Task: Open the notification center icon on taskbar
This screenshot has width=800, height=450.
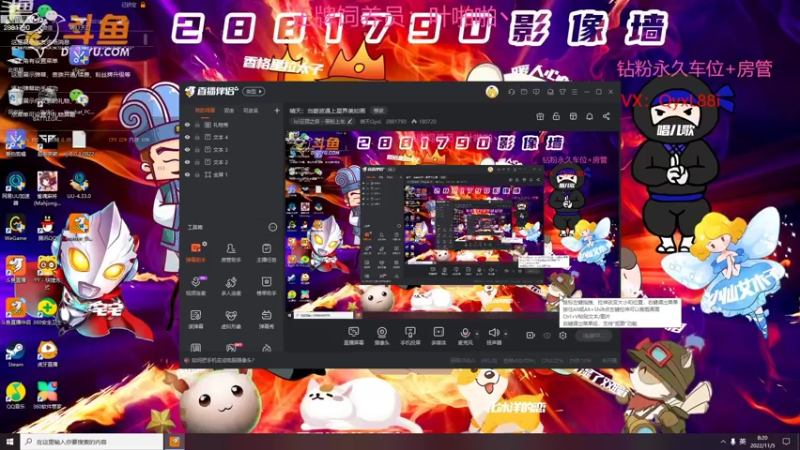Action: point(786,441)
